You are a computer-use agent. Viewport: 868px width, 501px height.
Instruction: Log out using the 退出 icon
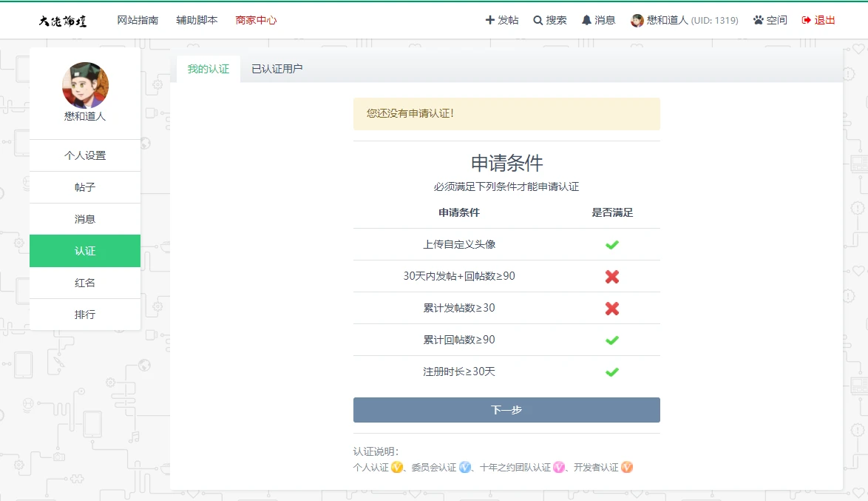pyautogui.click(x=806, y=21)
